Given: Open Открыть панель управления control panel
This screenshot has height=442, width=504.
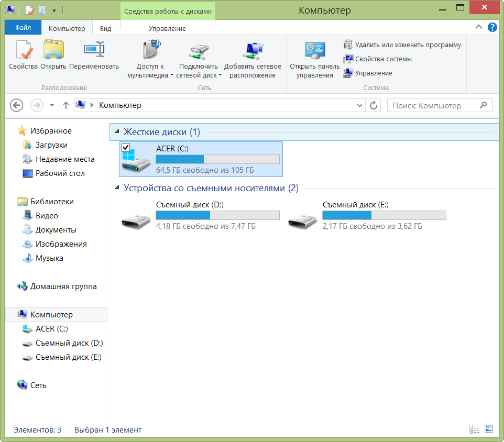Looking at the screenshot, I should [x=315, y=59].
